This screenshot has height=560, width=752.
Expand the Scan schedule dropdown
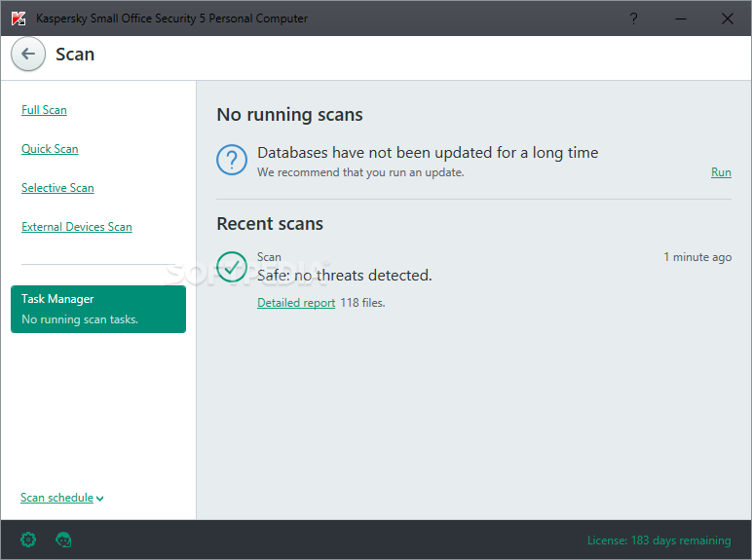[x=62, y=498]
